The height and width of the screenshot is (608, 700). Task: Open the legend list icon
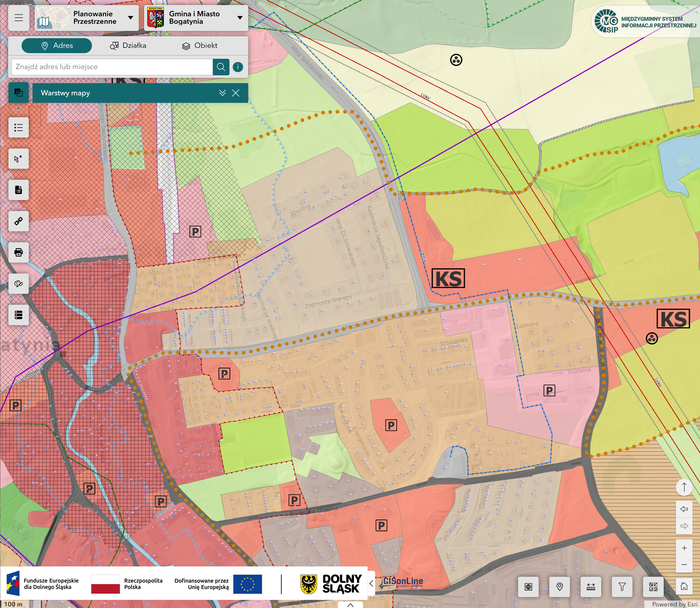[x=19, y=128]
